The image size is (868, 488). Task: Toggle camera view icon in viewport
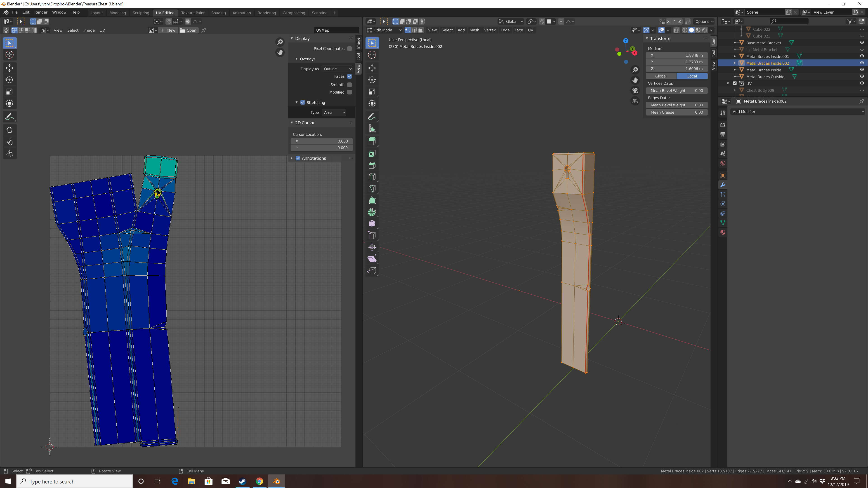pyautogui.click(x=635, y=91)
